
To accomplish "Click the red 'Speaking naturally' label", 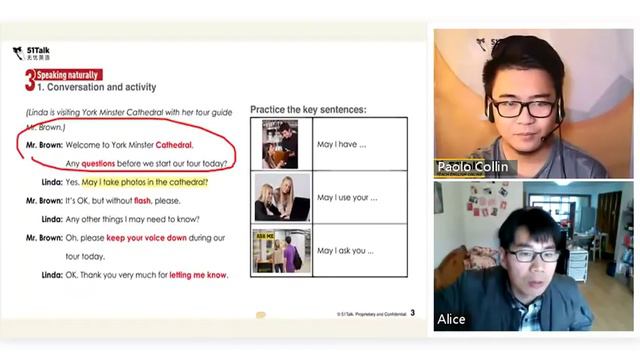I will (68, 75).
